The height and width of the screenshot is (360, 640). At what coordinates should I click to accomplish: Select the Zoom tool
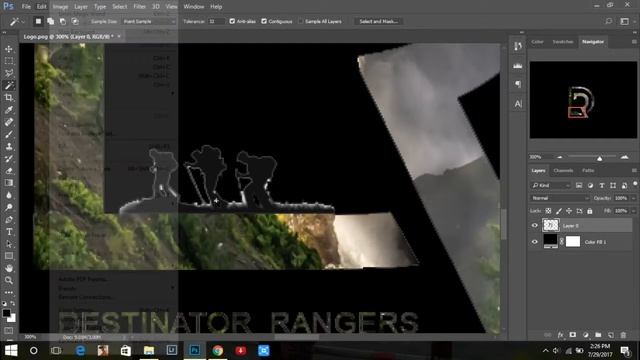(9, 280)
